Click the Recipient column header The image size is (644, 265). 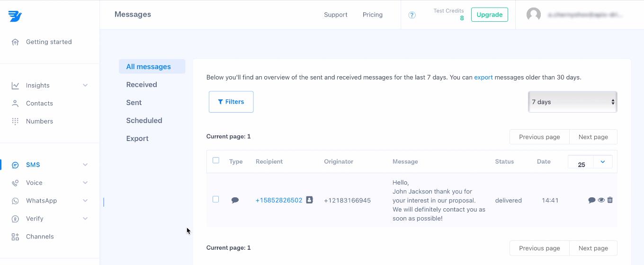click(269, 161)
